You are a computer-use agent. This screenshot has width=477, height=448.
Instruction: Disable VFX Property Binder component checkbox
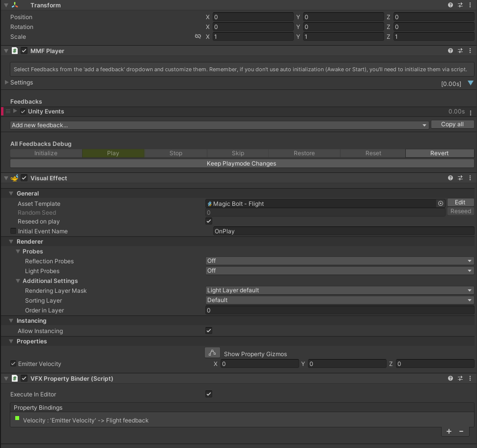25,378
